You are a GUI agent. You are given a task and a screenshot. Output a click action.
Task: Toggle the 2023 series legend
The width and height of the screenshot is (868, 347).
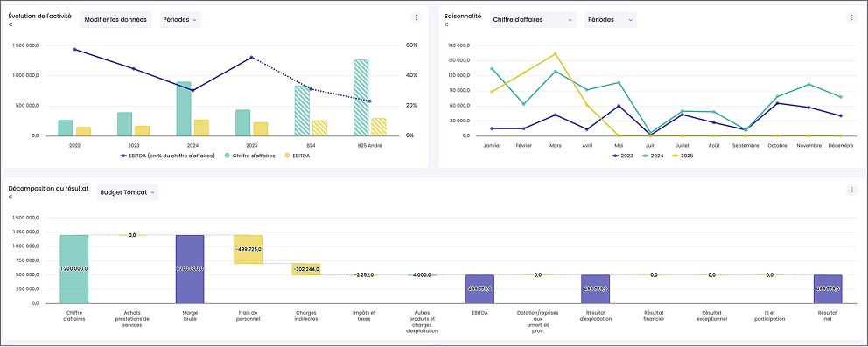point(623,156)
